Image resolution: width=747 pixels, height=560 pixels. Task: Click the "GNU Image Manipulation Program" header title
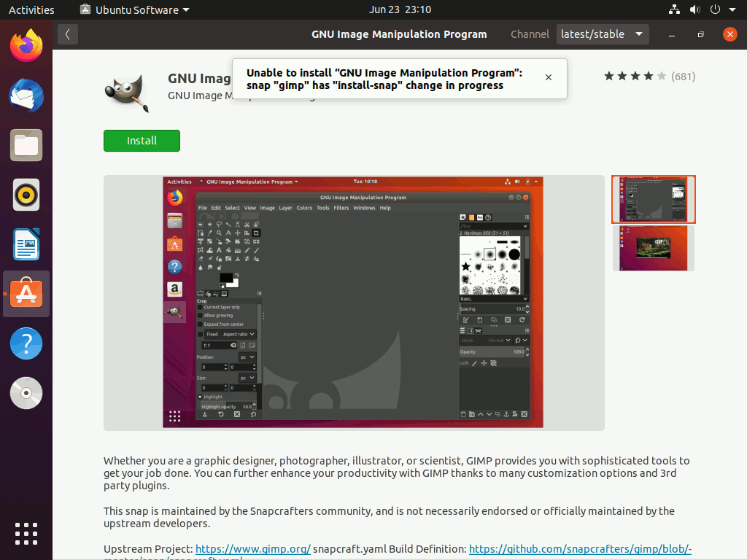pyautogui.click(x=399, y=34)
